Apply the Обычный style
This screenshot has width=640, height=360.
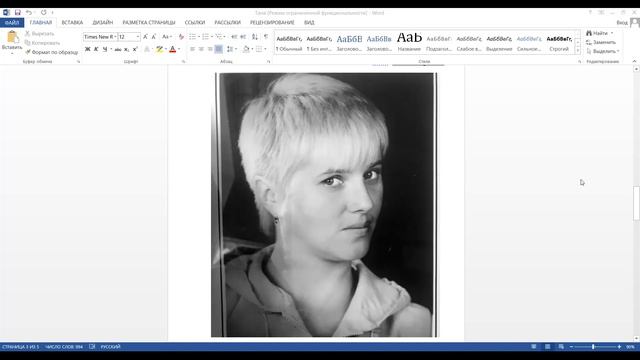pyautogui.click(x=289, y=43)
